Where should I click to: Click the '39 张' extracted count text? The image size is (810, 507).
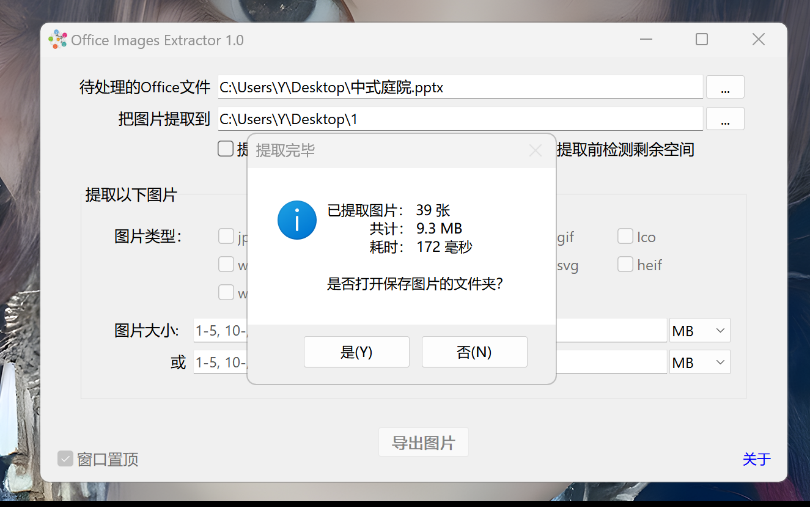tap(433, 210)
